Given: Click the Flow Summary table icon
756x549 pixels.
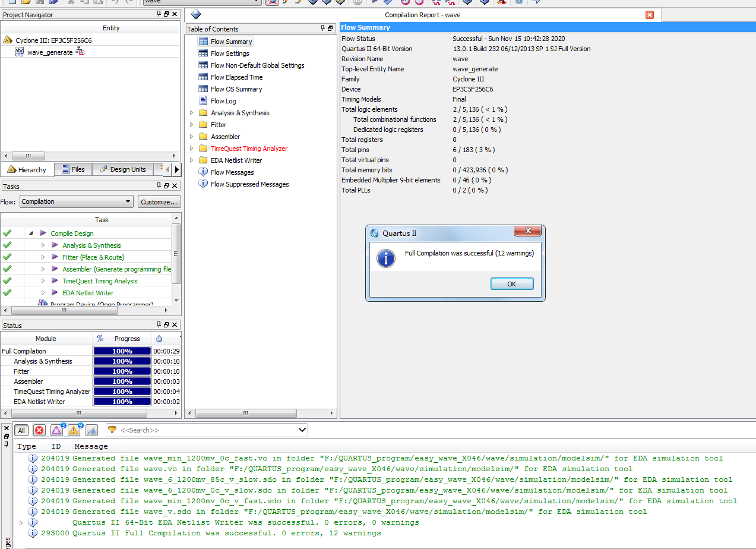Looking at the screenshot, I should click(x=203, y=42).
